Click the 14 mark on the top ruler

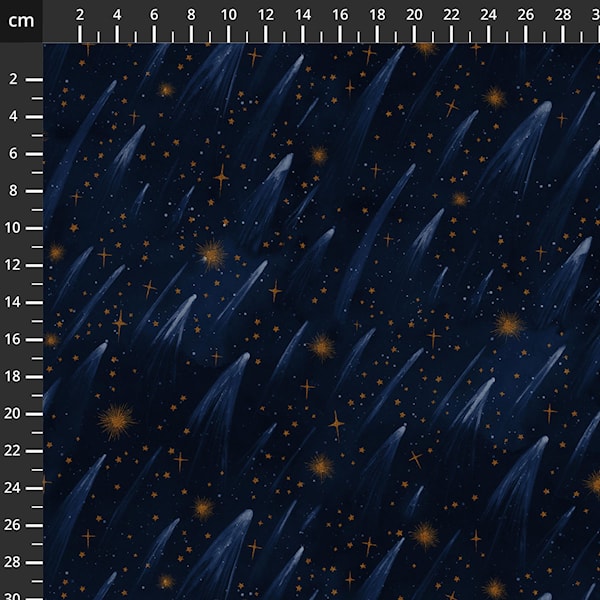pyautogui.click(x=303, y=15)
